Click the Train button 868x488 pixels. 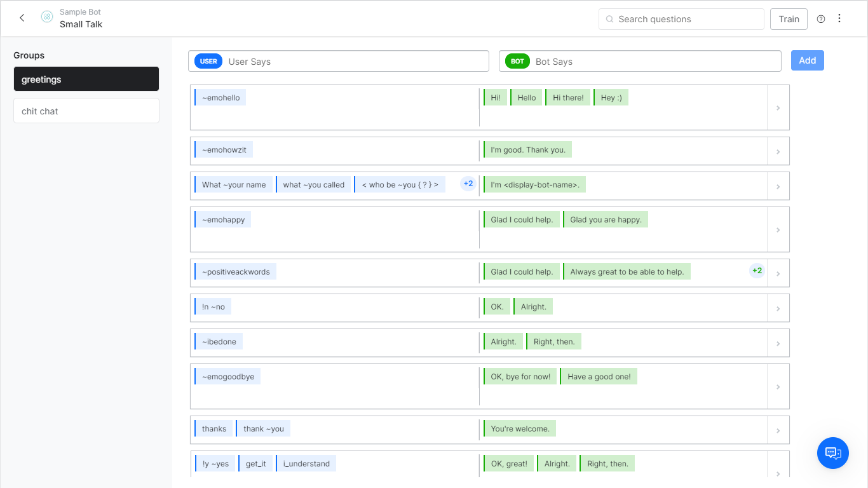tap(789, 19)
